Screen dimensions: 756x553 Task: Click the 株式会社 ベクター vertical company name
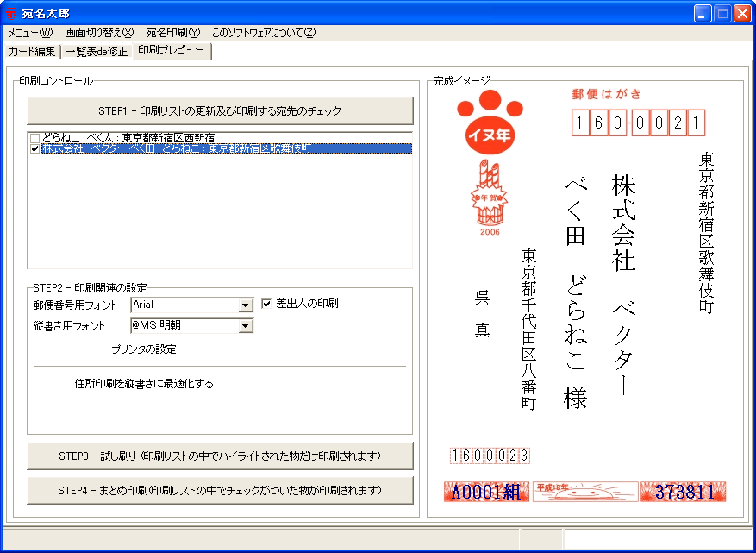623,285
